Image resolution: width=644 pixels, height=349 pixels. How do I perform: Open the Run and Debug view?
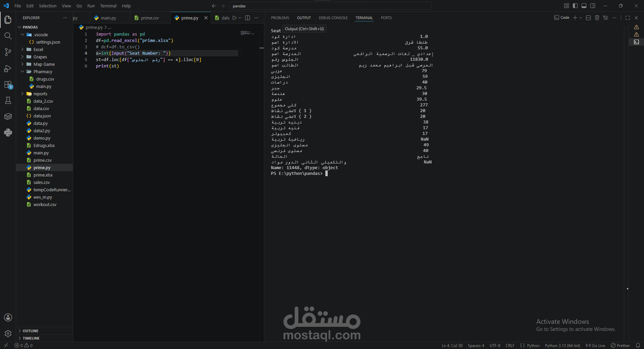tap(8, 68)
